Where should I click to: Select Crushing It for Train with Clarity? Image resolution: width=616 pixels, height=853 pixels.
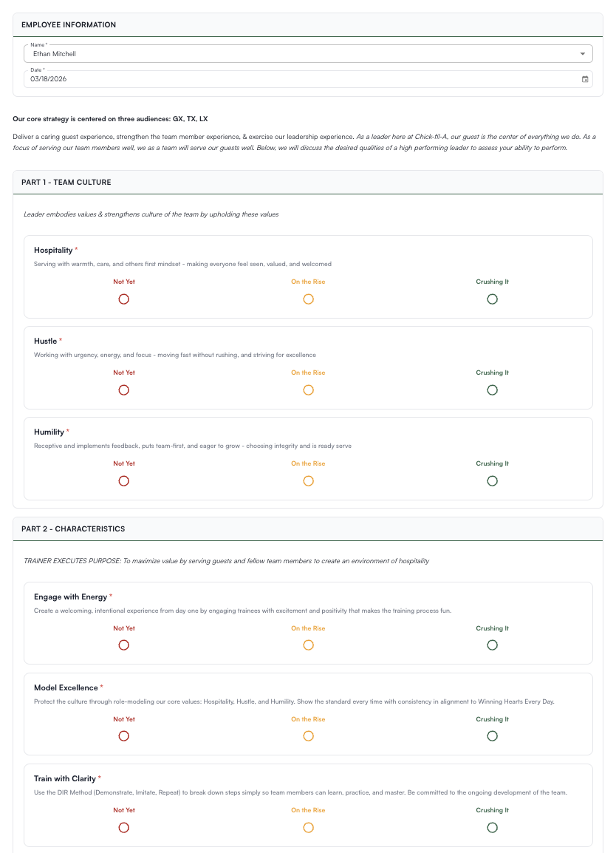click(492, 827)
